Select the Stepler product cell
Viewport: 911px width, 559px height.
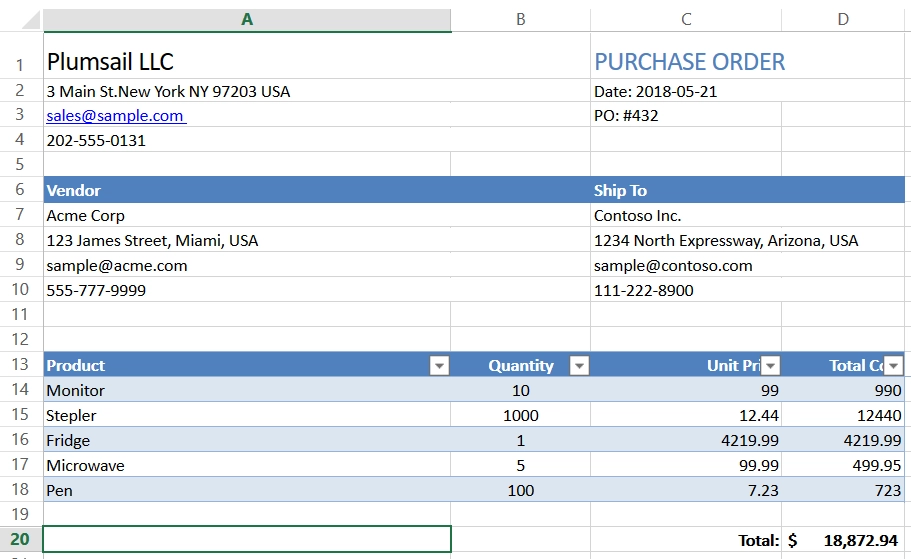[247, 414]
